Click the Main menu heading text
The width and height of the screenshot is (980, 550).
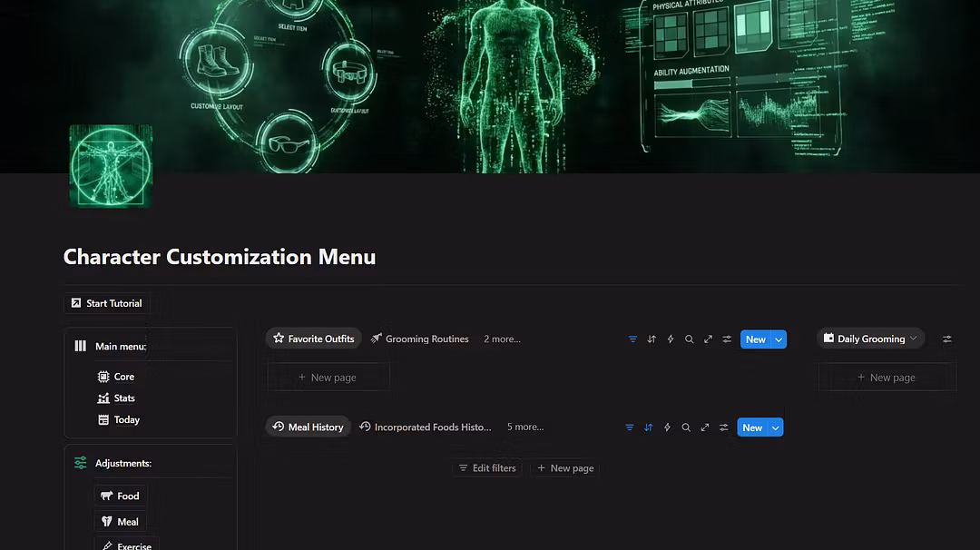[x=121, y=347]
